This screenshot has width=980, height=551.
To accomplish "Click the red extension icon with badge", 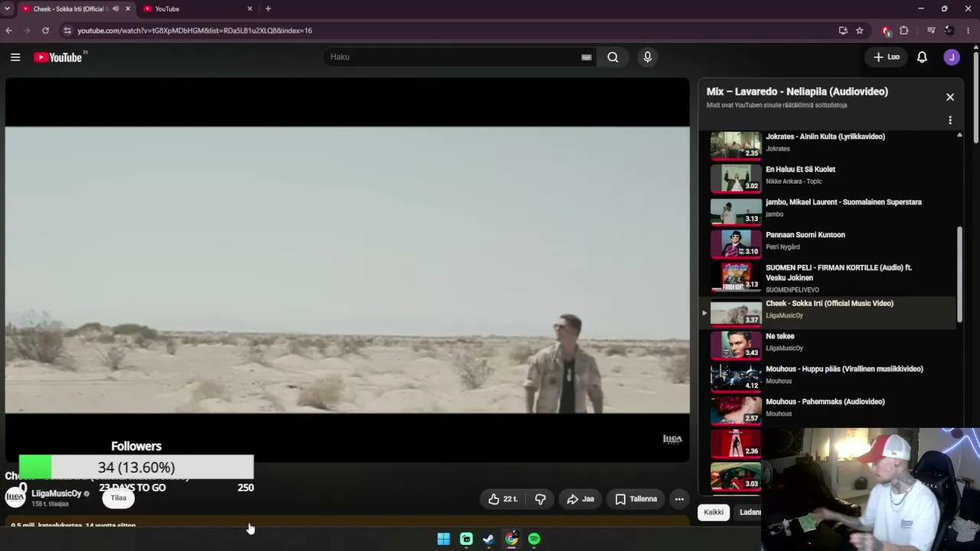I will tap(887, 31).
